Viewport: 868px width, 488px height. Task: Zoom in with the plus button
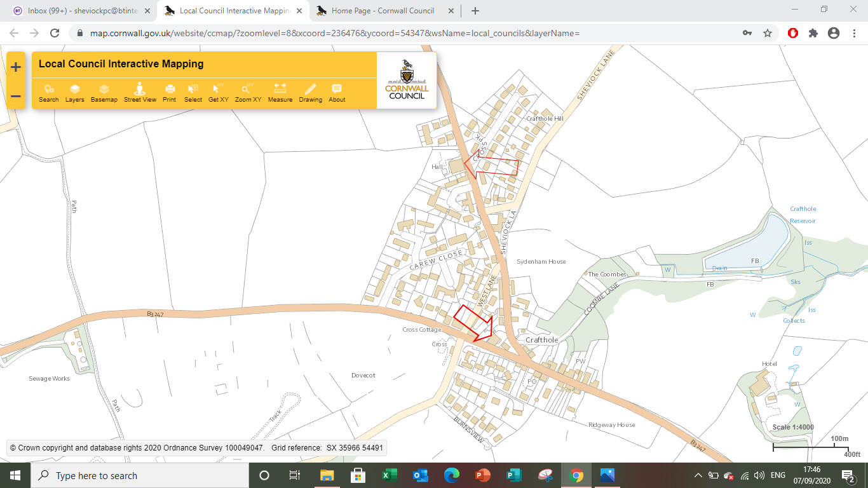[16, 67]
